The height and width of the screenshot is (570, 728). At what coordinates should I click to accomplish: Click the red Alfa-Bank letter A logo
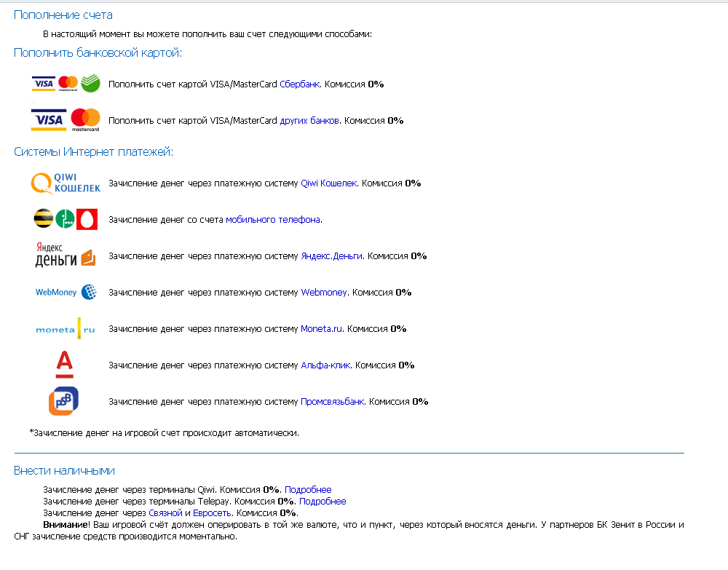tap(65, 365)
